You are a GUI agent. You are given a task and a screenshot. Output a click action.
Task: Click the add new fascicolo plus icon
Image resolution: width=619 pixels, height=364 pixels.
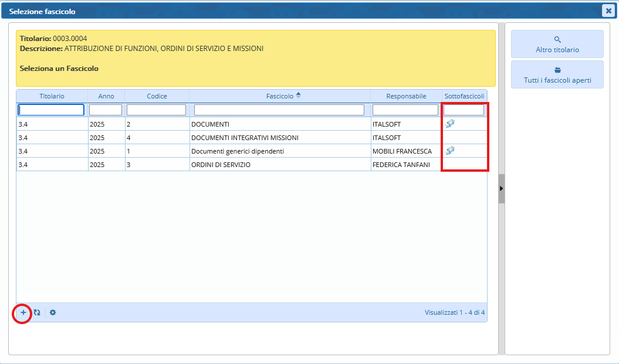tap(23, 313)
